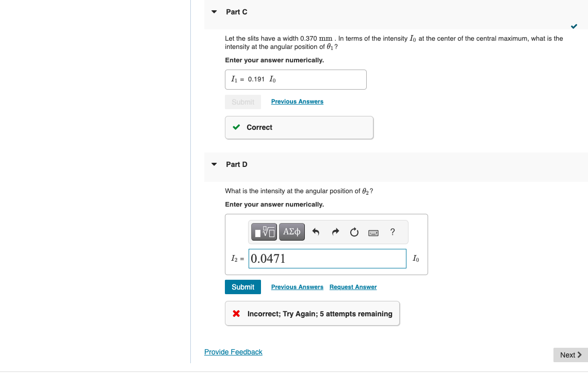The height and width of the screenshot is (373, 588).
Task: Open the Greek symbols ΑΣφ palette
Action: point(292,232)
